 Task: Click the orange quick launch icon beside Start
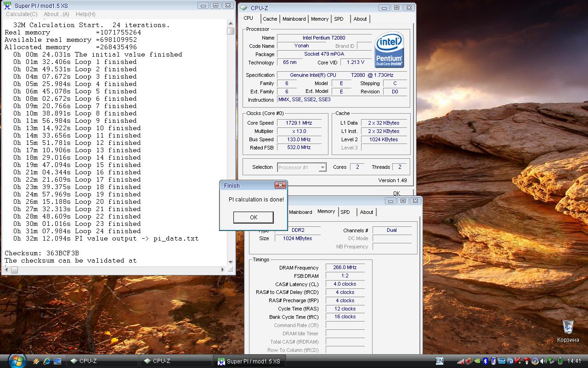36,362
